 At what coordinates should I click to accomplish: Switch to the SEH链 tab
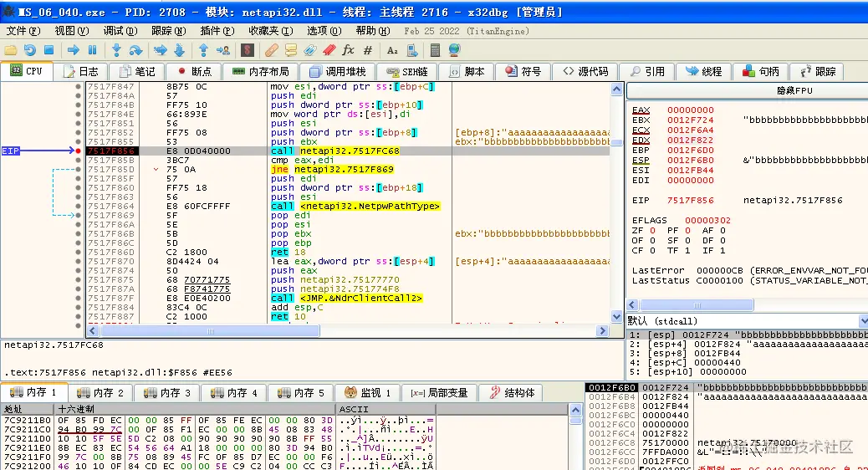point(407,71)
